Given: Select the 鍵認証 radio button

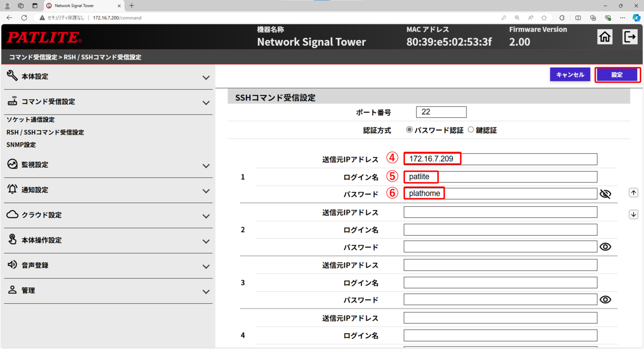Looking at the screenshot, I should pos(470,130).
